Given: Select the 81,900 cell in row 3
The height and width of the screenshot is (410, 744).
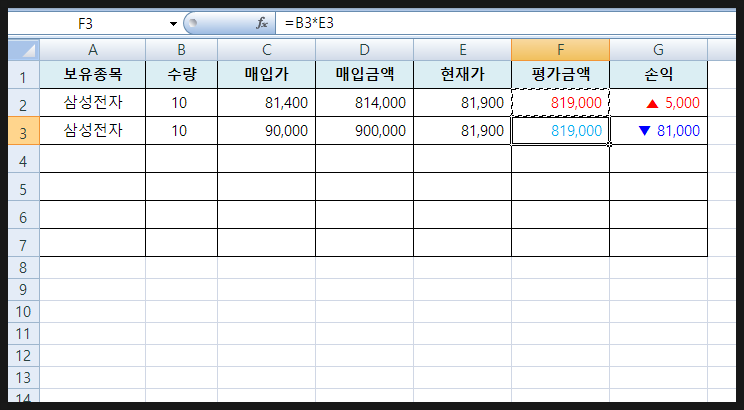Looking at the screenshot, I should pos(463,131).
